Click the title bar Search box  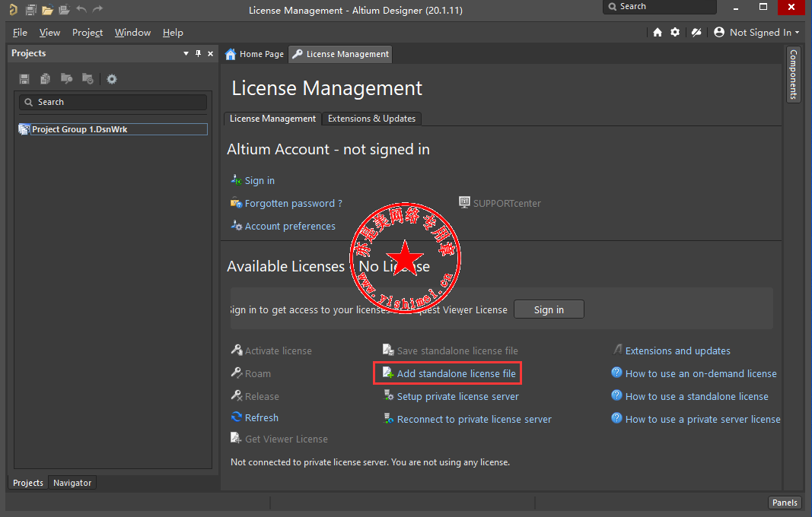coord(660,7)
